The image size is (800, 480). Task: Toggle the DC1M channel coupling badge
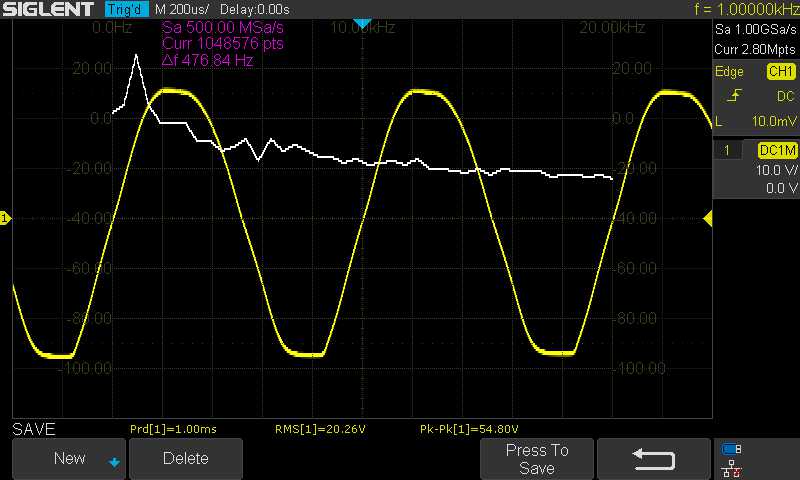coord(777,150)
